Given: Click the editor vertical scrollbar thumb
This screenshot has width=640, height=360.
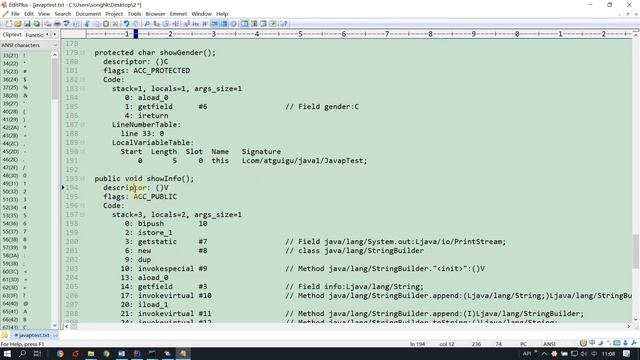Looking at the screenshot, I should tap(636, 251).
